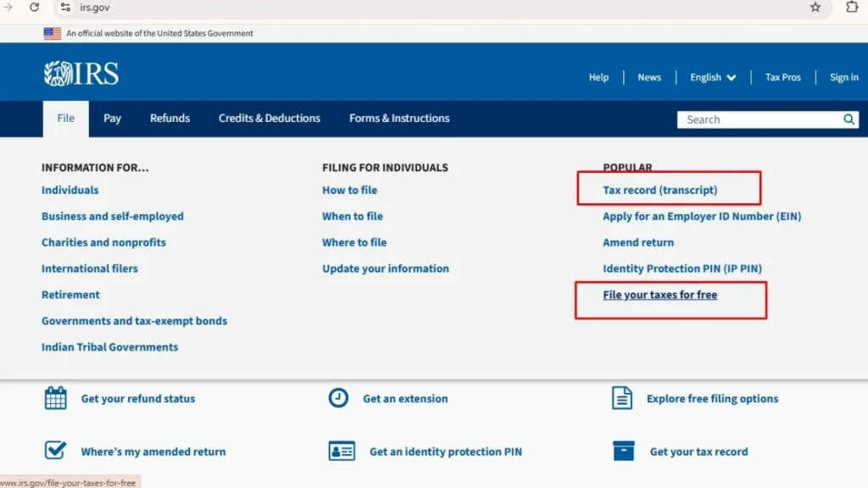868x488 pixels.
Task: Open Charities and nonprofits
Action: coord(103,242)
